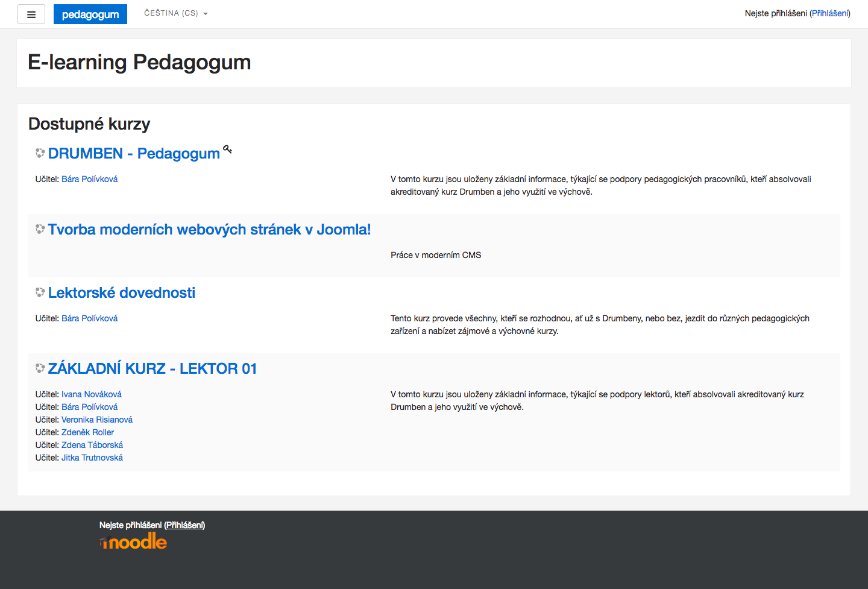Click the course icon beside ZÁKLADNÍ KURZ

click(40, 368)
